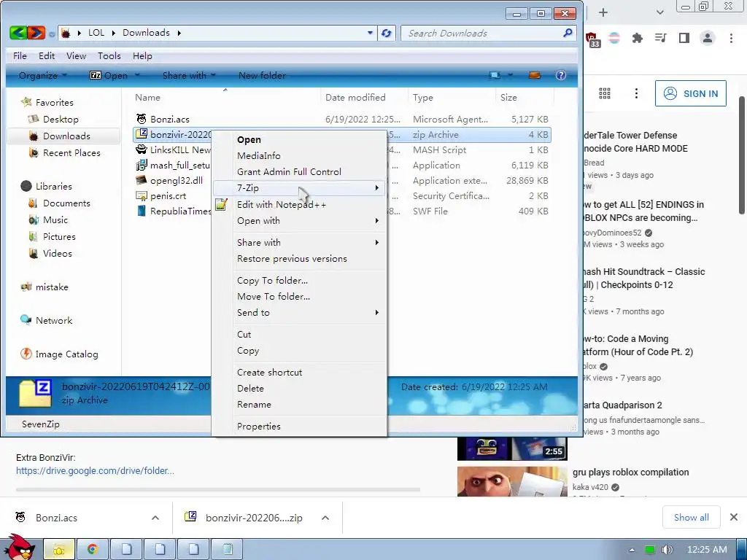Open Chrome from the taskbar
Viewport: 747px width, 560px height.
(x=93, y=550)
